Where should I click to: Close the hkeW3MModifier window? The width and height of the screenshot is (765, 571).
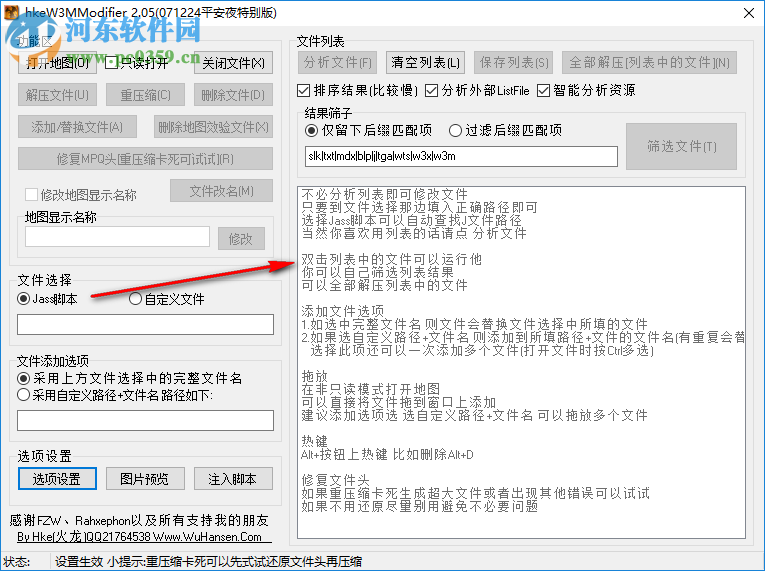point(748,13)
